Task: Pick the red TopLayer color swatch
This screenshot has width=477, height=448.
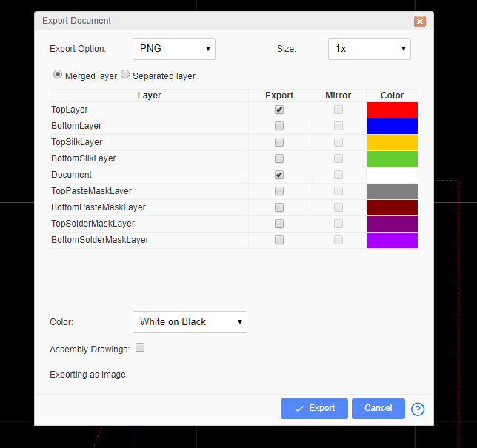Action: point(392,110)
